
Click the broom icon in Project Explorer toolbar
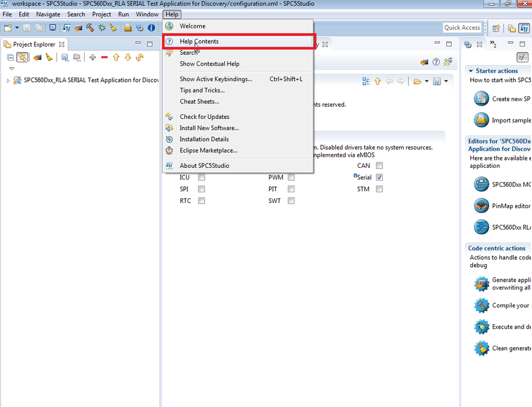[x=49, y=58]
